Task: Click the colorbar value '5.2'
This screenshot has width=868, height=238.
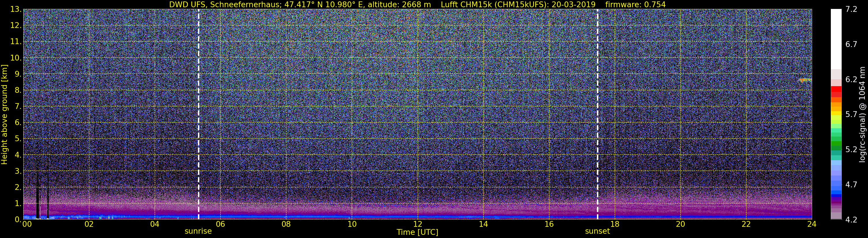Action: [851, 150]
